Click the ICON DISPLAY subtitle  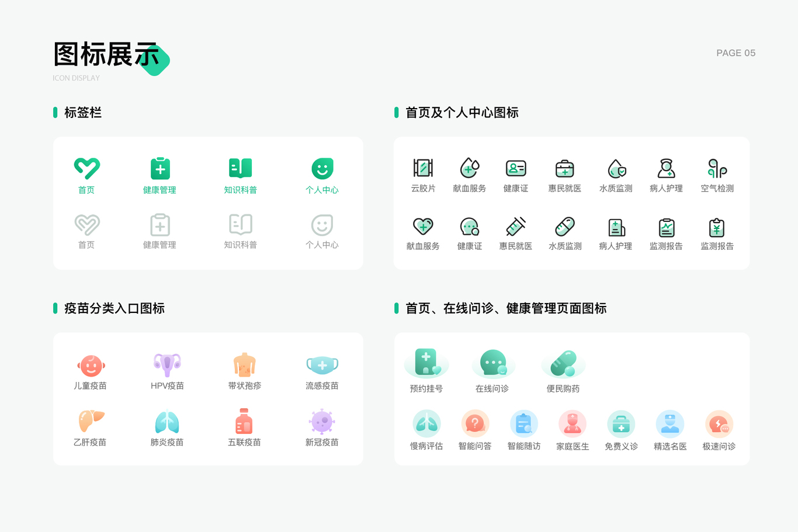[76, 78]
